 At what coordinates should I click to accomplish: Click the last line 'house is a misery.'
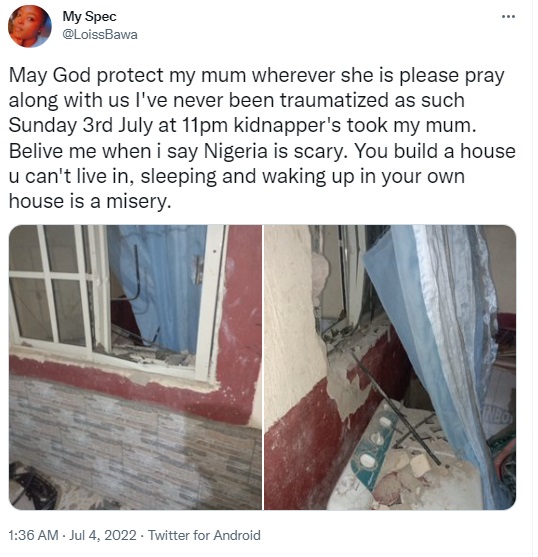[90, 201]
